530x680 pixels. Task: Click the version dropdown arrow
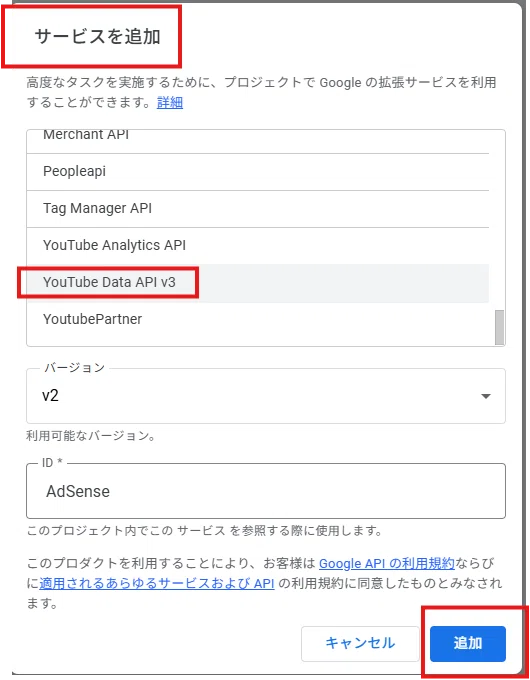(486, 396)
